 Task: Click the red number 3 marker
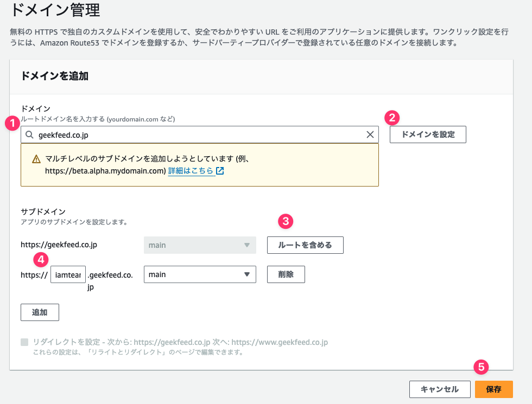286,221
